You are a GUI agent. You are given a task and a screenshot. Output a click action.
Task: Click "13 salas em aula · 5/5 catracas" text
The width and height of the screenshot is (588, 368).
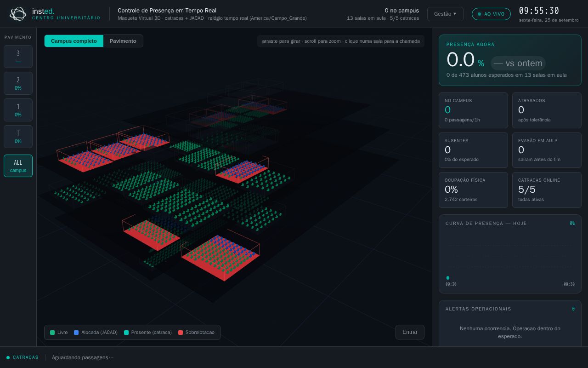[x=383, y=18]
